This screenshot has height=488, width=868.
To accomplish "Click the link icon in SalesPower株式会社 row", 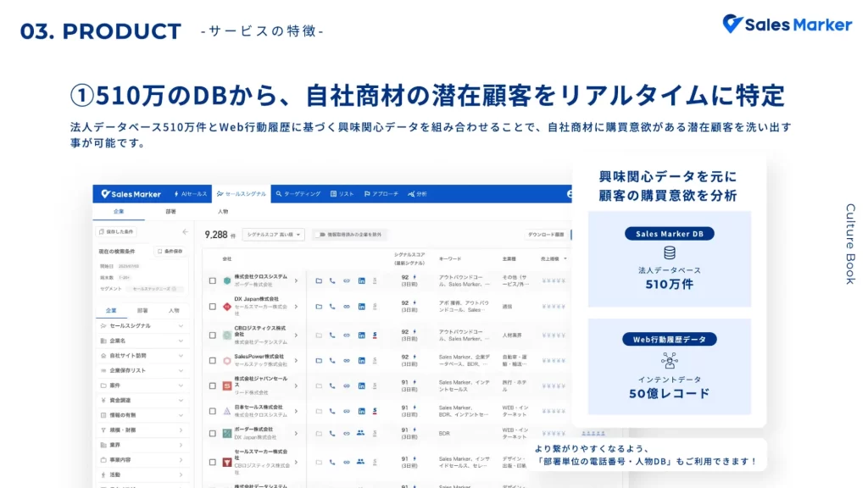I will pyautogui.click(x=347, y=360).
